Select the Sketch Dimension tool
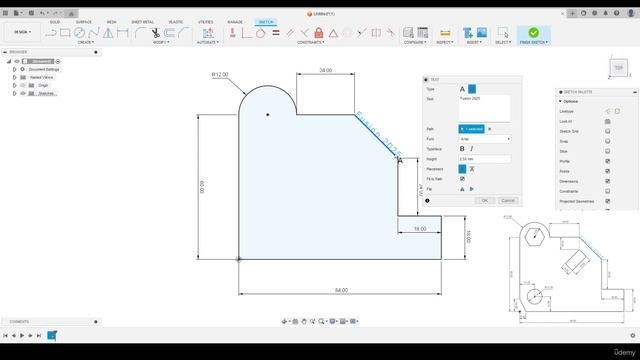This screenshot has width=640, height=360. (x=122, y=33)
